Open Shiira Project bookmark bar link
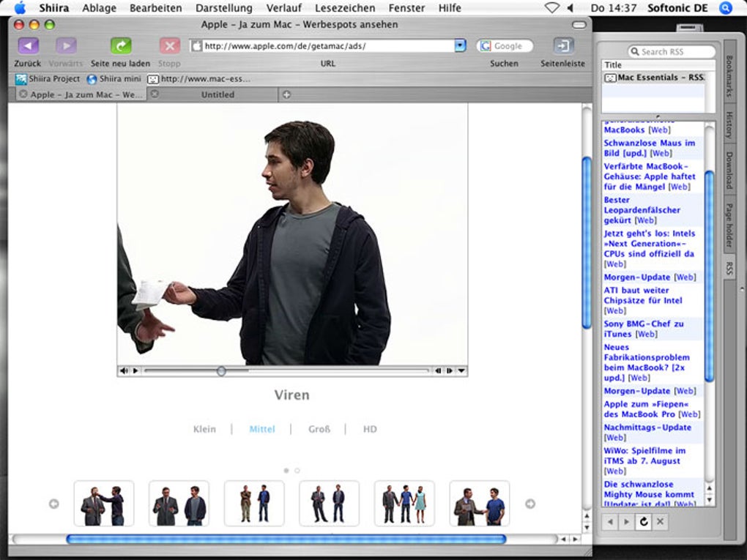The width and height of the screenshot is (747, 560). (x=48, y=79)
